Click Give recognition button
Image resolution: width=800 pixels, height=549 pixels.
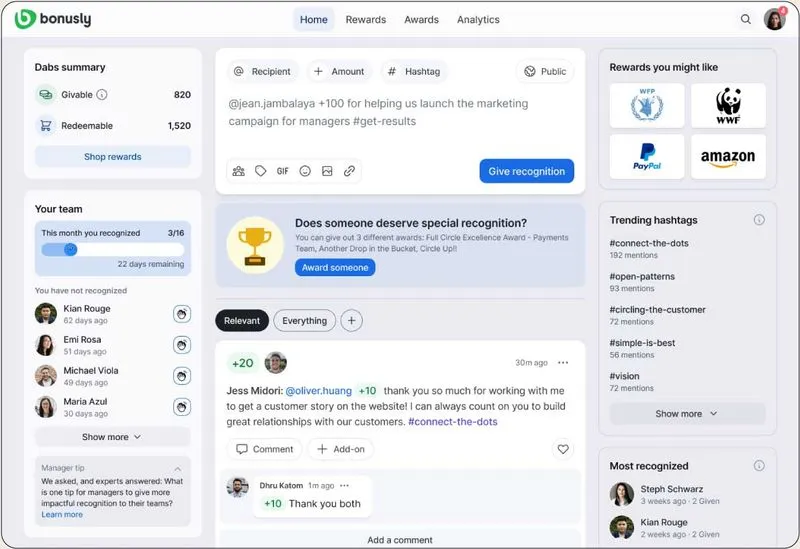(527, 171)
